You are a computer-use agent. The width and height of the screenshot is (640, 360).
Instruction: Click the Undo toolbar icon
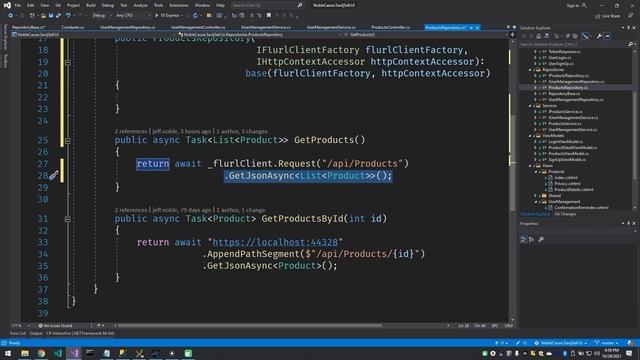coord(68,16)
